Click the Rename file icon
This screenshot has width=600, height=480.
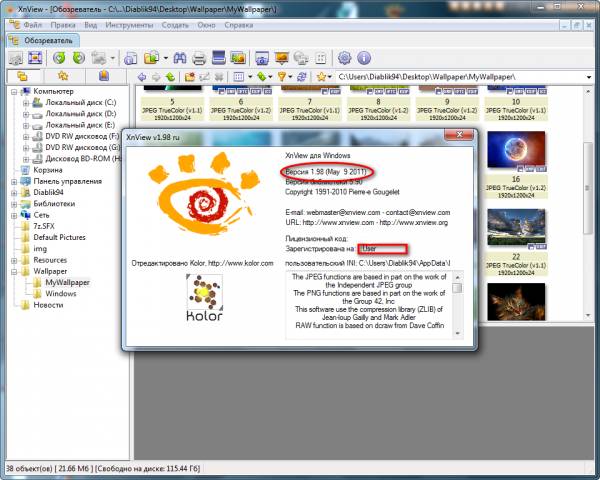tap(204, 77)
